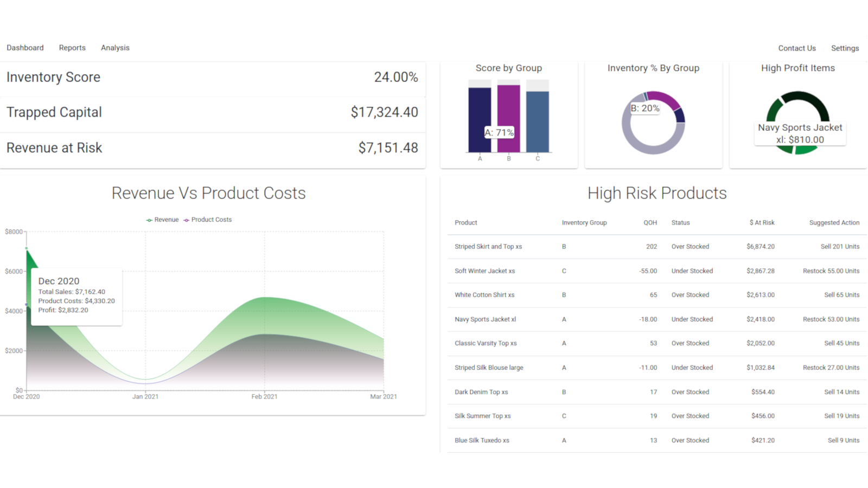Viewport: 868px width, 488px height.
Task: Click the Sell 45 Units action
Action: tap(842, 343)
